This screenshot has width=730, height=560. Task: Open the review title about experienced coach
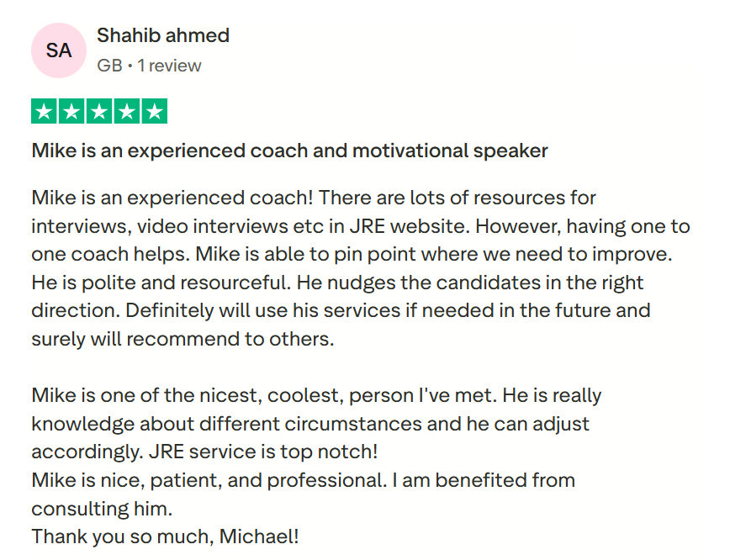289,151
